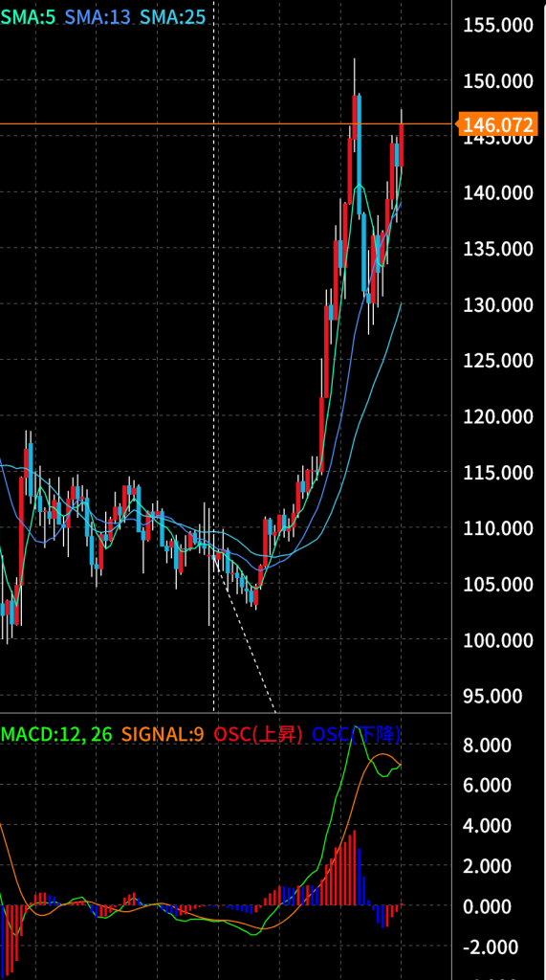The width and height of the screenshot is (546, 980).
Task: Click the 100.000 price axis label
Action: point(498,640)
